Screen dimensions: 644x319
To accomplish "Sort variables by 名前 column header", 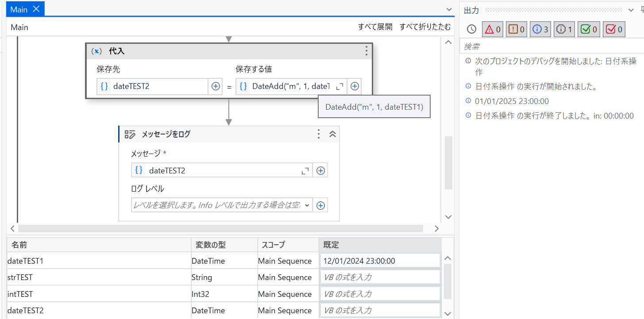I will pyautogui.click(x=99, y=245).
